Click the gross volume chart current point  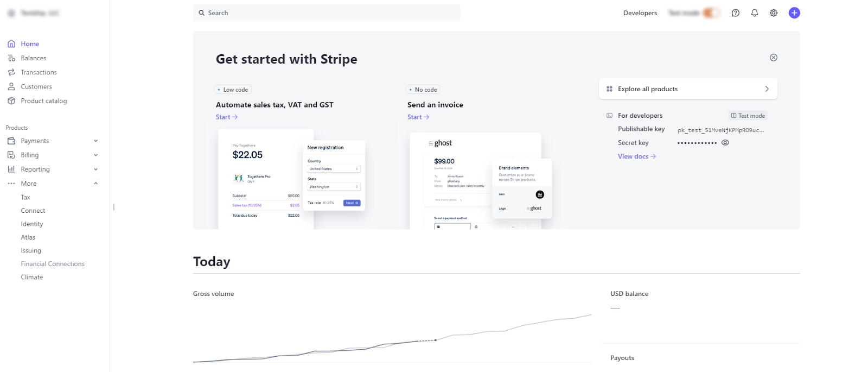click(436, 340)
